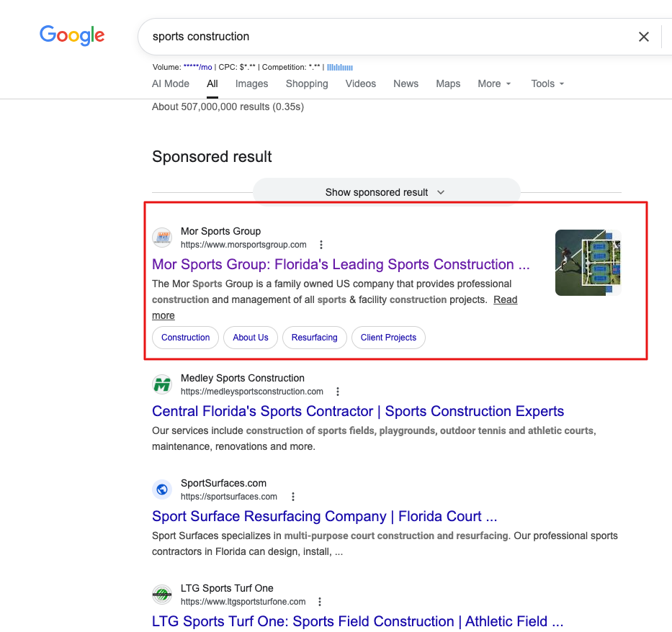The width and height of the screenshot is (672, 632).
Task: Open AI Mode search tab
Action: (171, 83)
